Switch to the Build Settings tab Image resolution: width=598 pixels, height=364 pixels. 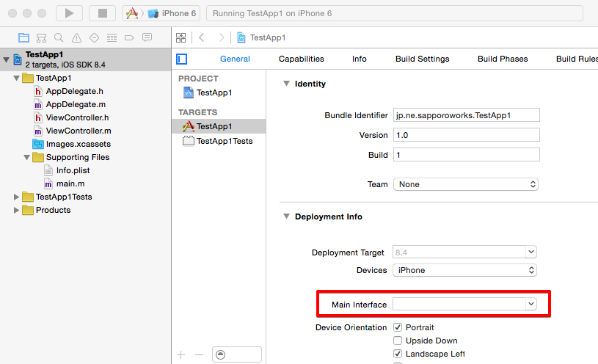pyautogui.click(x=422, y=59)
